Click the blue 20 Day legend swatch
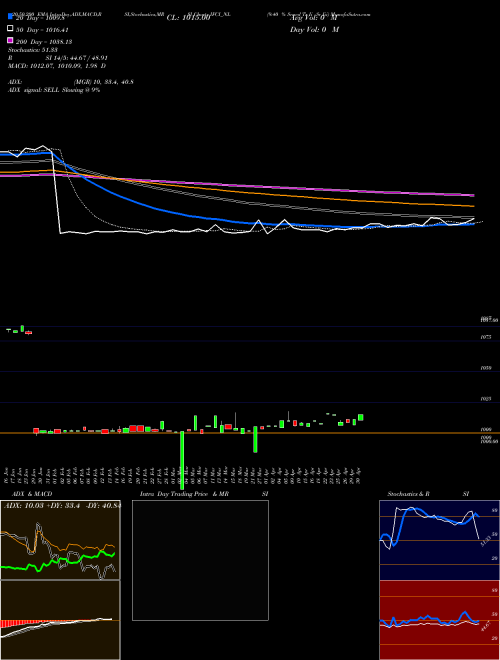The width and height of the screenshot is (500, 660). click(x=11, y=17)
